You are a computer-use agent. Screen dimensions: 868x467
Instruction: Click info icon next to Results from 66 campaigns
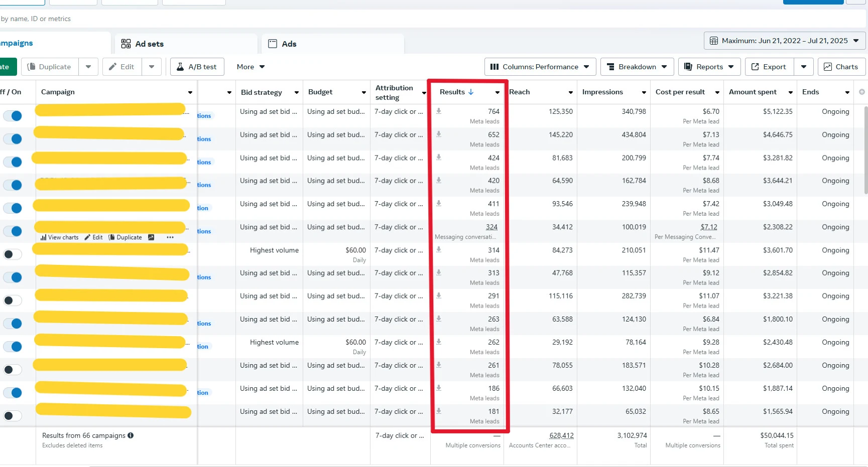[131, 435]
